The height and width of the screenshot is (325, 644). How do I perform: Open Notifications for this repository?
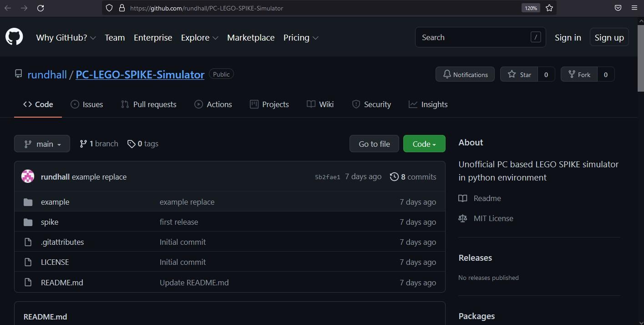465,74
